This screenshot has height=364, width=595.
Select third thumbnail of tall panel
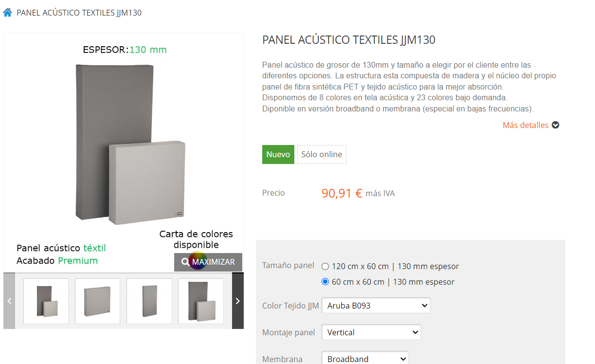[x=149, y=301]
